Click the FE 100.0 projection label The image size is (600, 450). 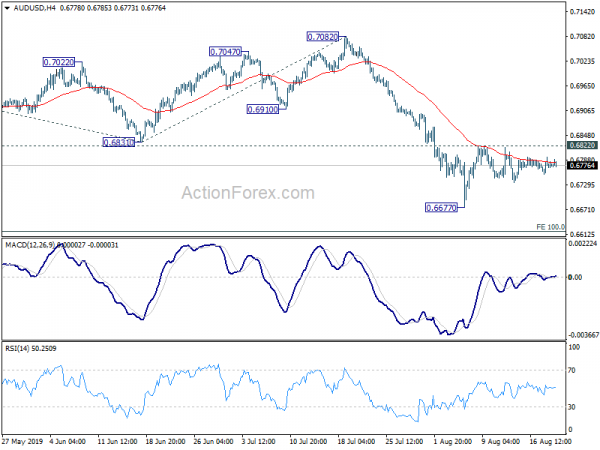(x=550, y=227)
